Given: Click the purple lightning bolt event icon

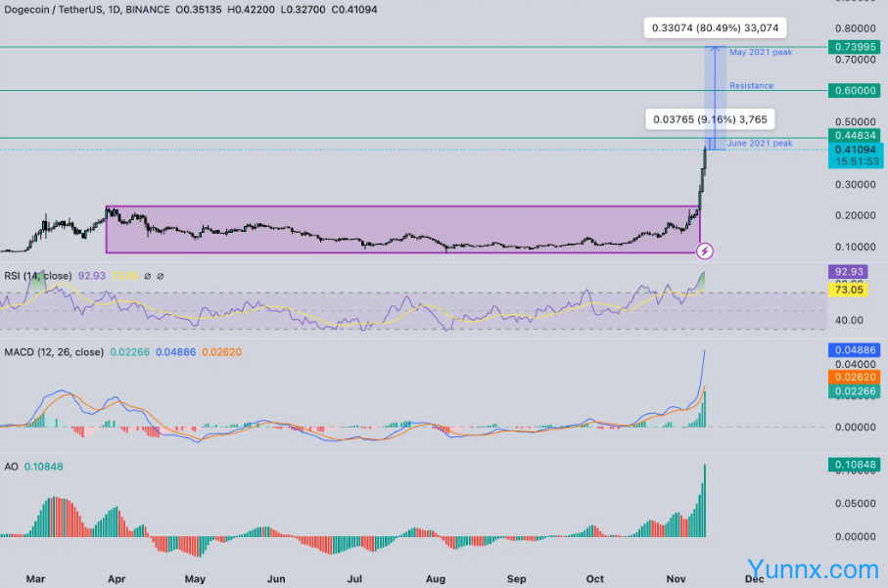Looking at the screenshot, I should click(x=704, y=251).
